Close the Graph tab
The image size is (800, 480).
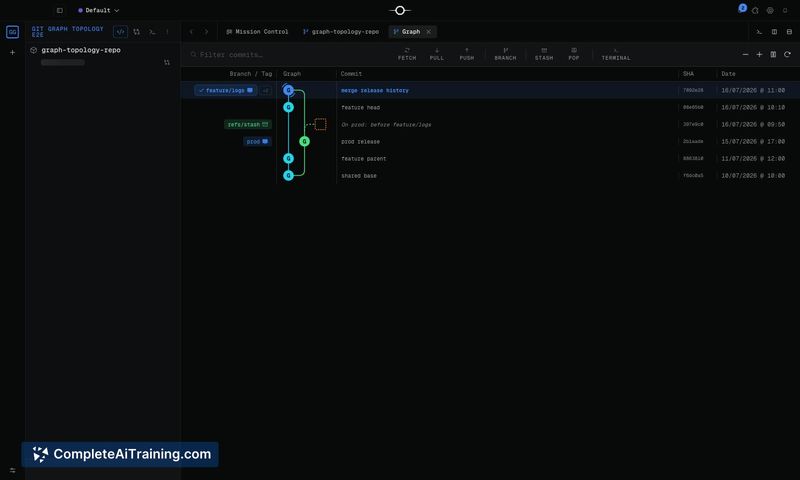tap(429, 32)
